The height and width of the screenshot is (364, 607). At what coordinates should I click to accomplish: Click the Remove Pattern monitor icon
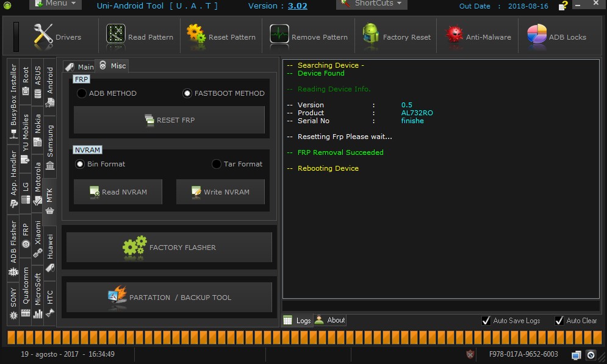coord(279,34)
